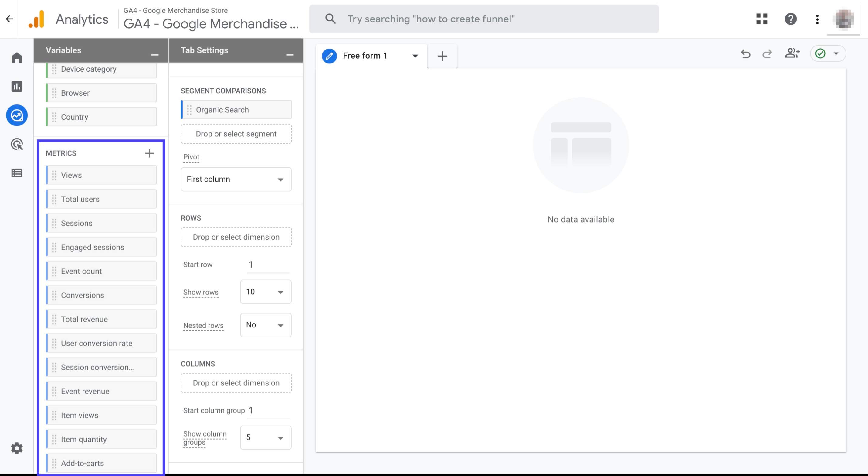Select the Event count metric

pyautogui.click(x=101, y=271)
